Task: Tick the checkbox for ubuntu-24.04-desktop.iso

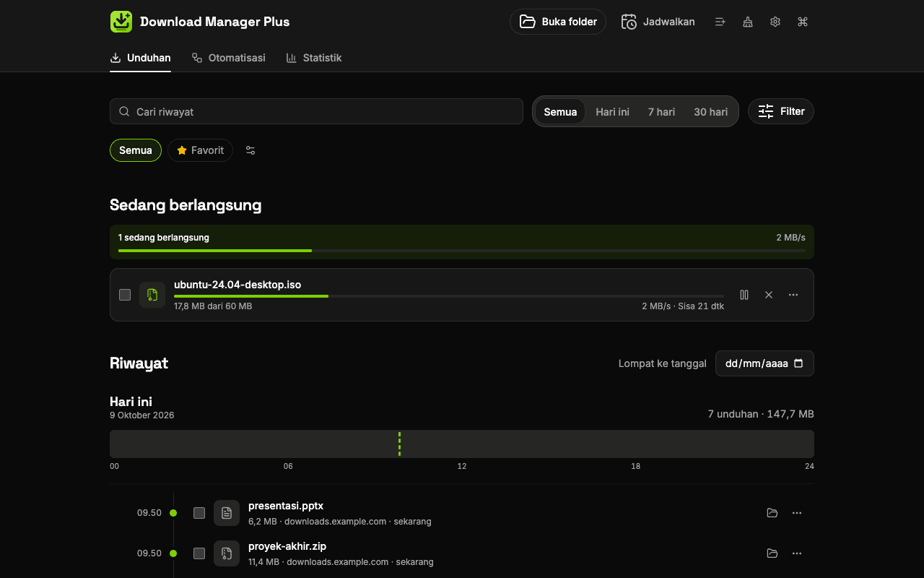Action: pos(125,295)
